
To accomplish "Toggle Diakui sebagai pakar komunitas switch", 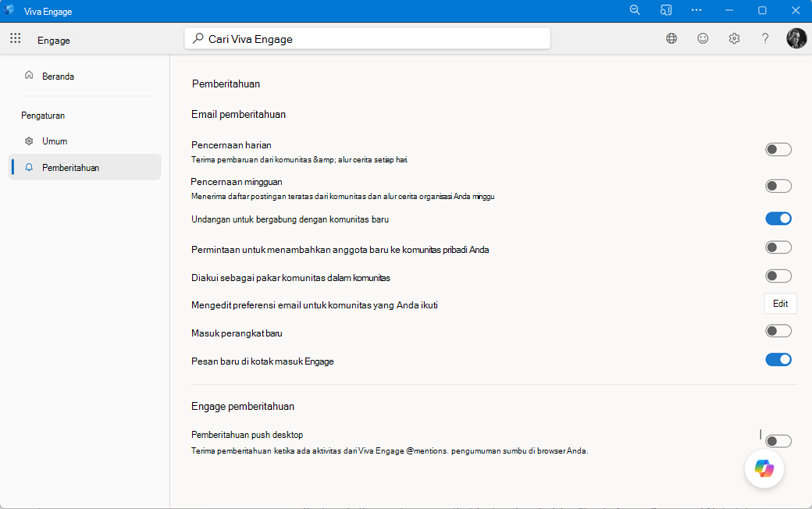I will click(x=778, y=276).
